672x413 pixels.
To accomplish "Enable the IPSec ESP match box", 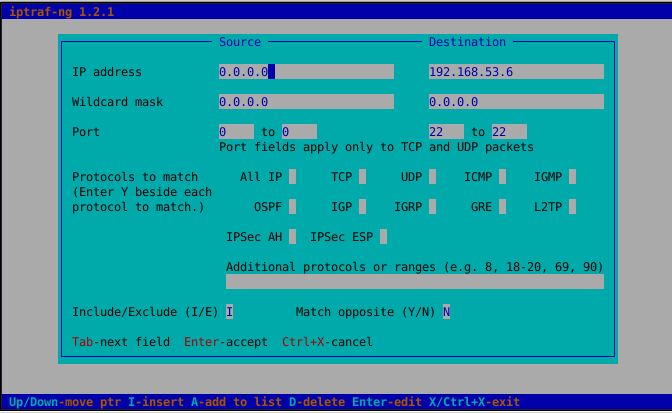I will pyautogui.click(x=383, y=237).
